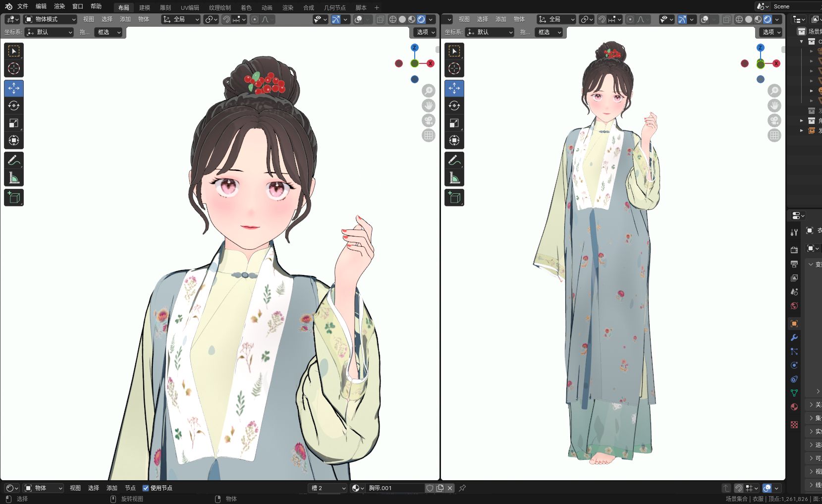Open the Window menu
Viewport: 822px width, 504px height.
[78, 6]
